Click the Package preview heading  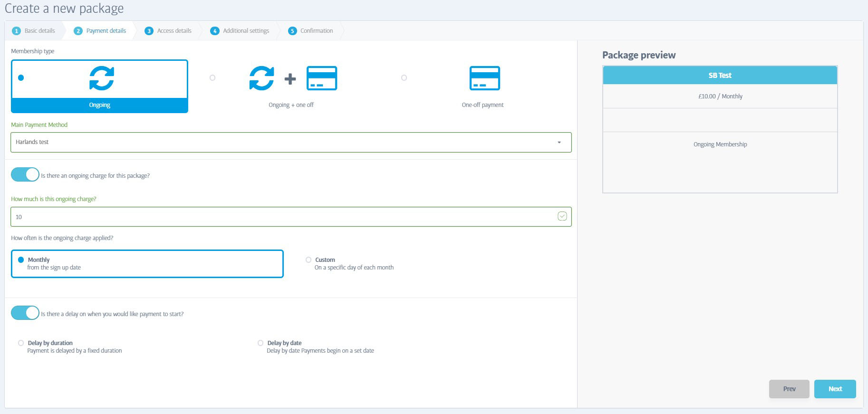(x=639, y=55)
